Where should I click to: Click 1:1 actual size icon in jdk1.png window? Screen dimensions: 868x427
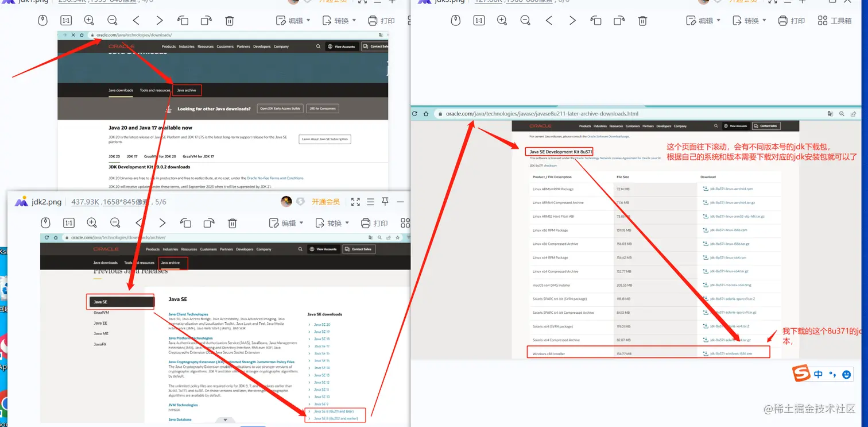tap(65, 21)
